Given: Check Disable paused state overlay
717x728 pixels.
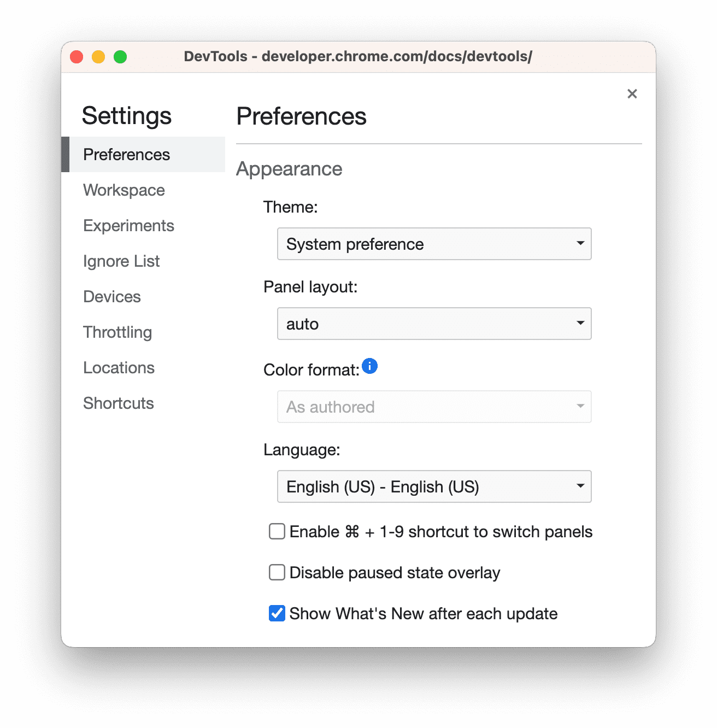Looking at the screenshot, I should click(x=277, y=572).
